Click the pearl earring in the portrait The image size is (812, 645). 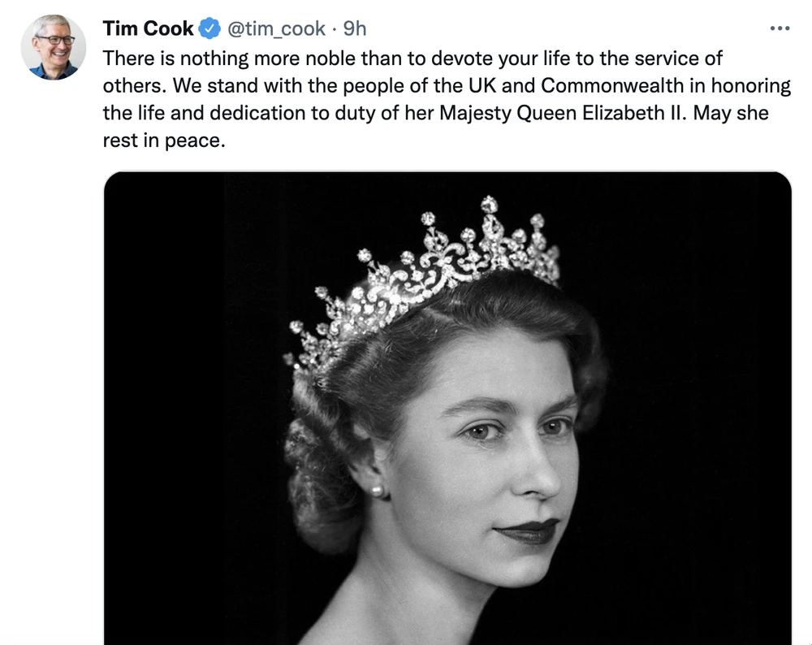(x=376, y=489)
